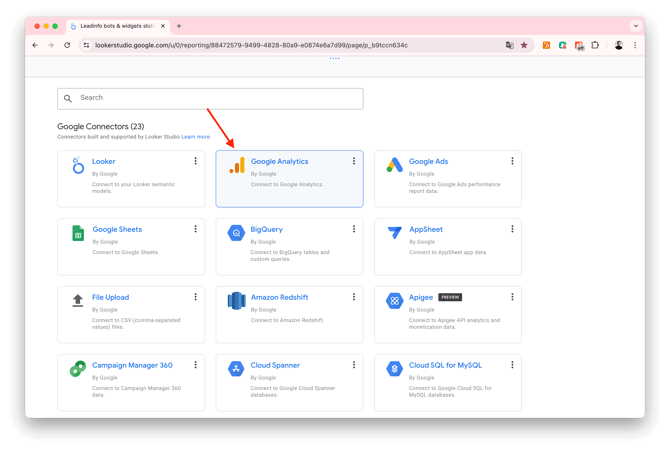Click the 'Google Connectors (23)' heading
670x451 pixels.
[101, 126]
